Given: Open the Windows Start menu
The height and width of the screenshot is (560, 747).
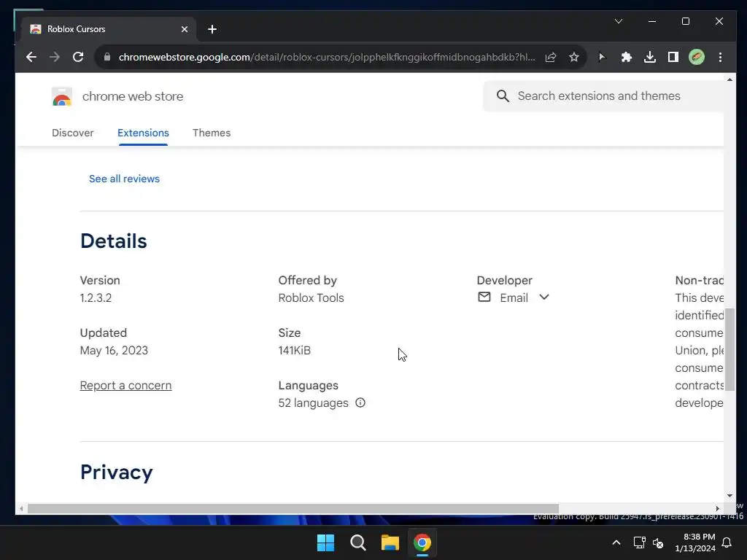Looking at the screenshot, I should [326, 542].
